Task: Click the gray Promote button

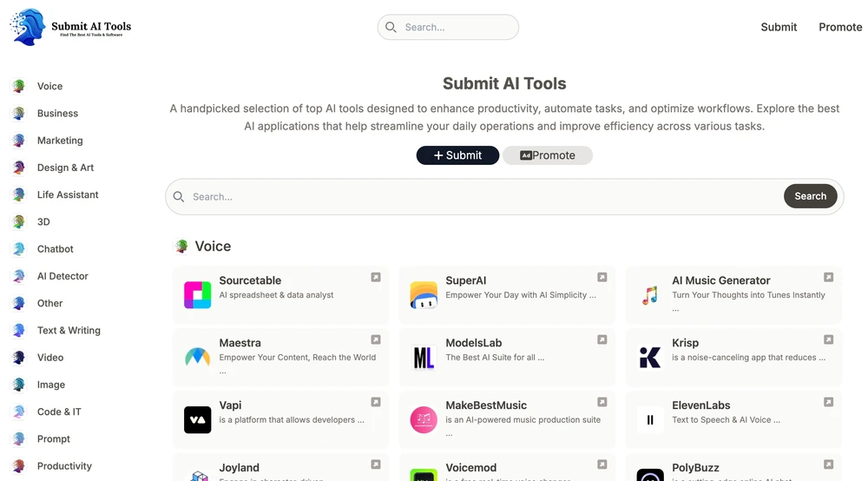Action: [x=548, y=155]
